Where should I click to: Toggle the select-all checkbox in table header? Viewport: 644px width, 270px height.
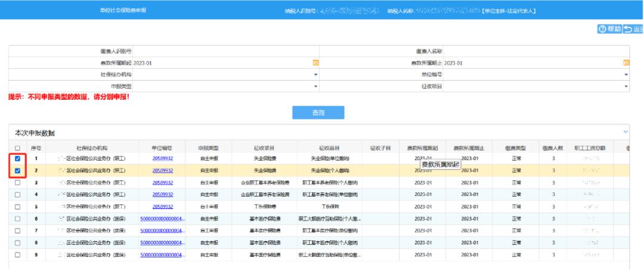pyautogui.click(x=18, y=148)
